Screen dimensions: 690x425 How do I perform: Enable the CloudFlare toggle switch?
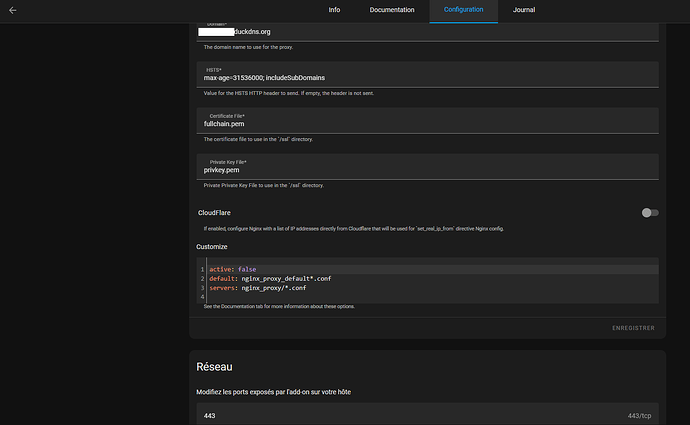click(x=650, y=213)
